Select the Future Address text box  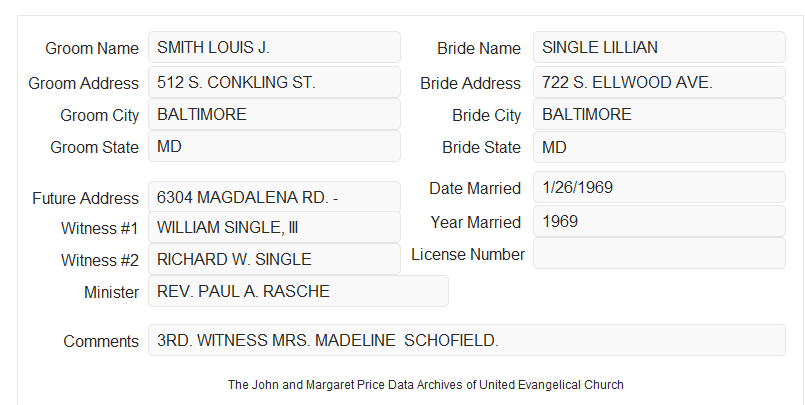tap(274, 197)
